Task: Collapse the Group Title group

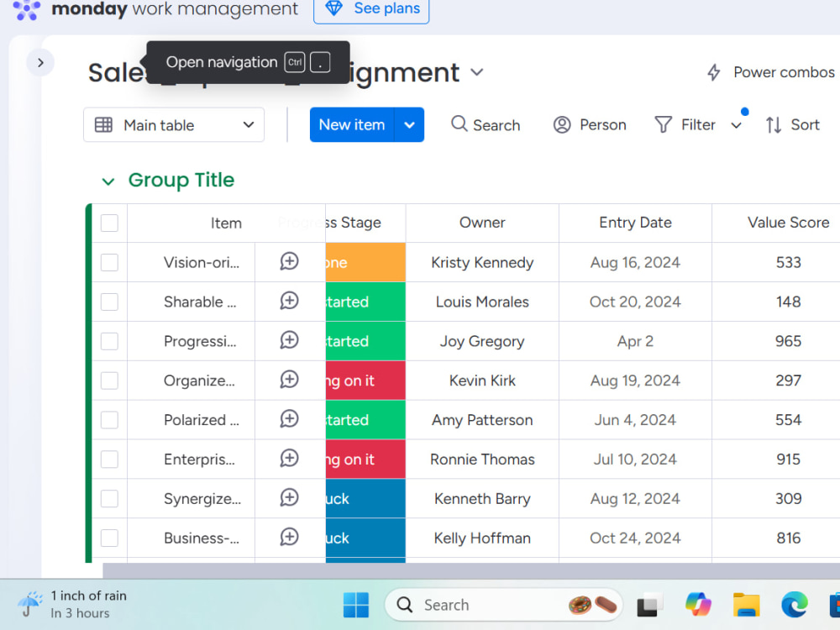Action: 108,181
